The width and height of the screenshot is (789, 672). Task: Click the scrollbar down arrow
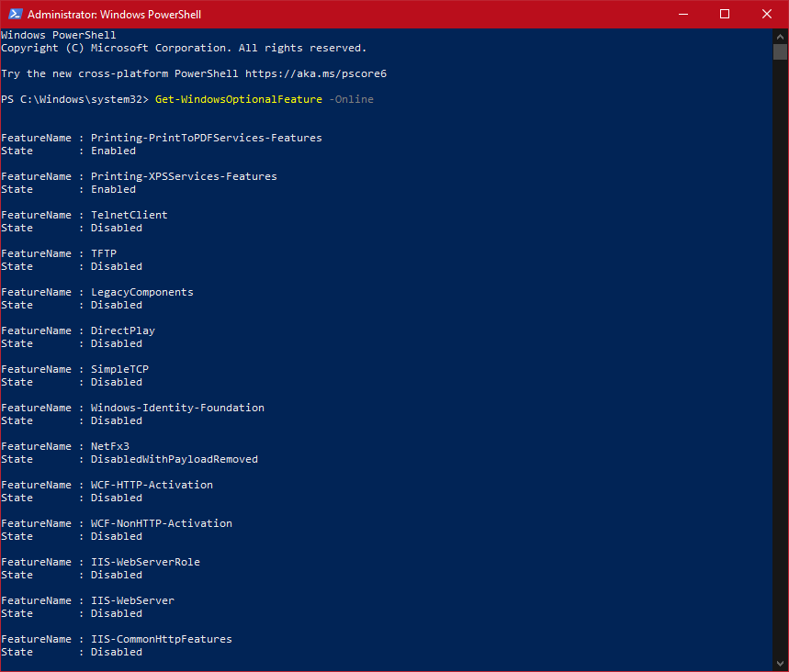coord(782,664)
